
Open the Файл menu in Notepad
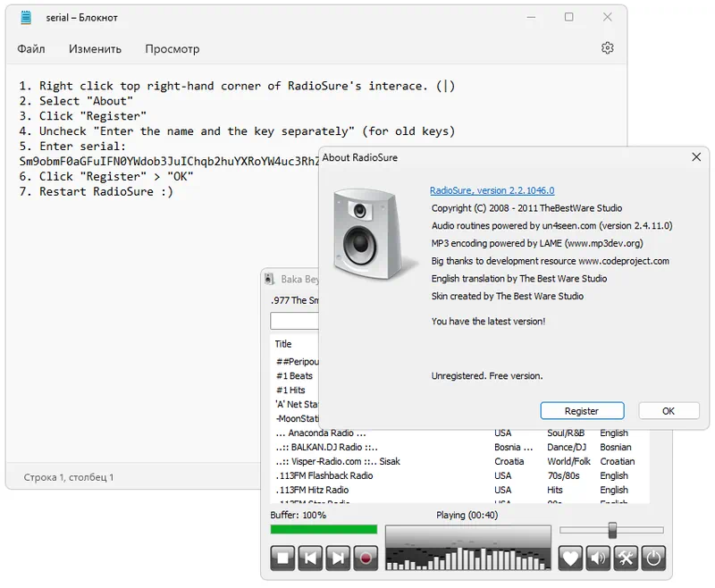[x=31, y=49]
